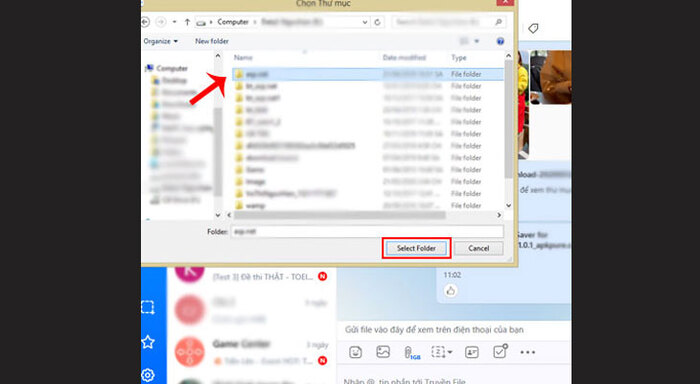700x384 pixels.
Task: Open Zalo settings gear
Action: point(148,375)
